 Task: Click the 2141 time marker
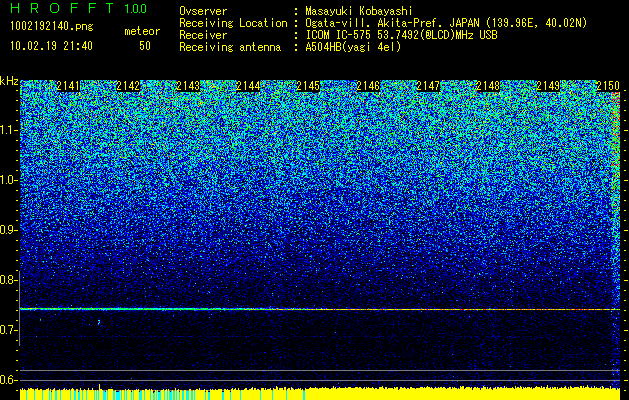(x=68, y=86)
